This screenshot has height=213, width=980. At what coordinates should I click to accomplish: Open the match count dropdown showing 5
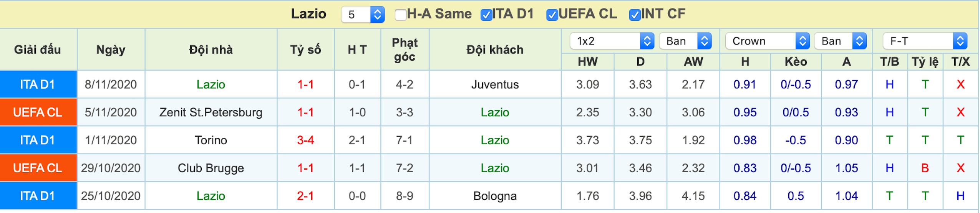(363, 15)
